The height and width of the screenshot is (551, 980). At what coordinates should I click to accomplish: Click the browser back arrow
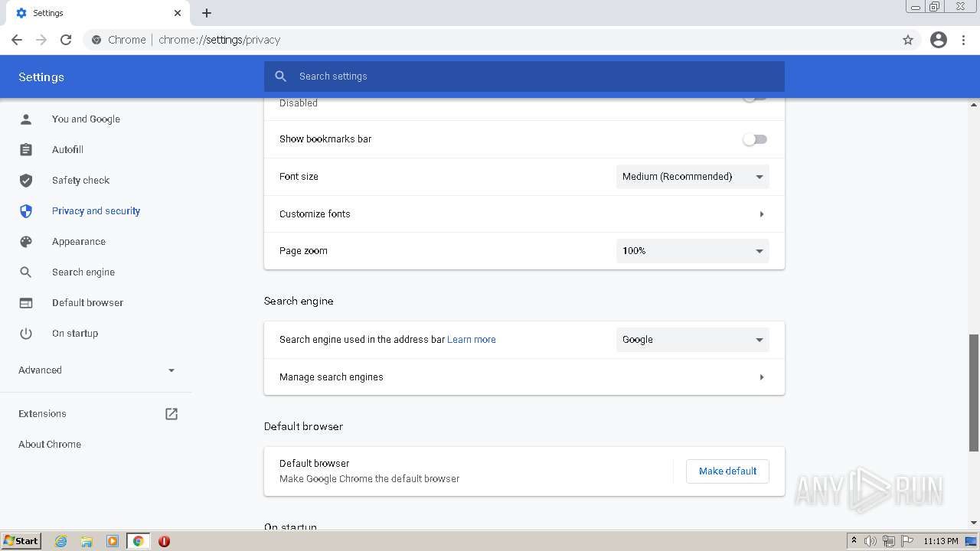point(17,40)
